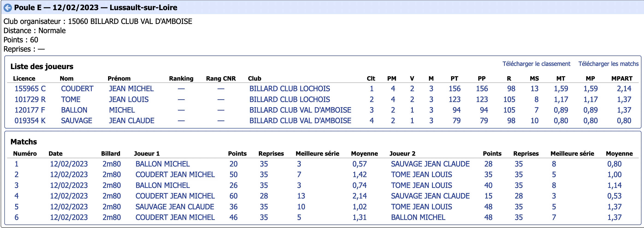The image size is (644, 228).
Task: Click BALLON MICHEL as Joueur 1 in match 1
Action: 162,164
